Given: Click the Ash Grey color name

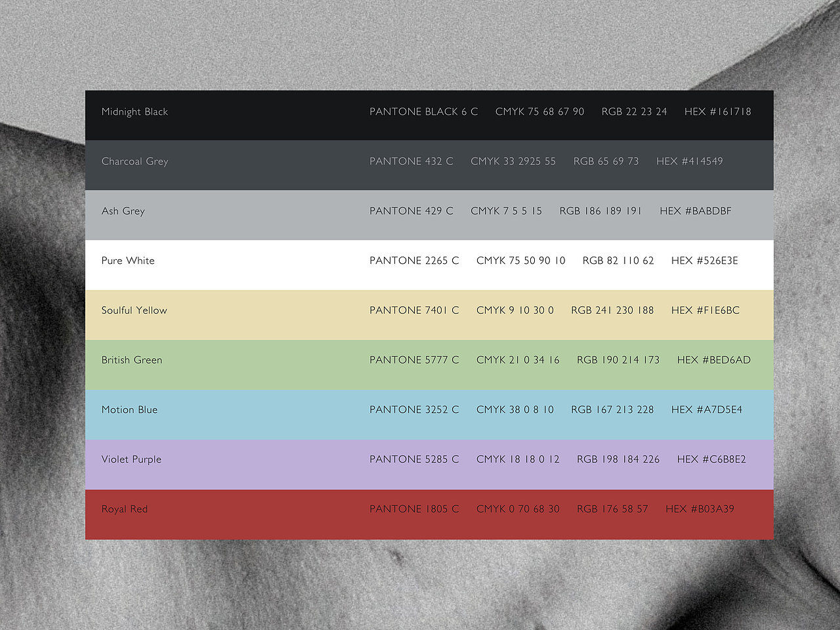Looking at the screenshot, I should (123, 211).
